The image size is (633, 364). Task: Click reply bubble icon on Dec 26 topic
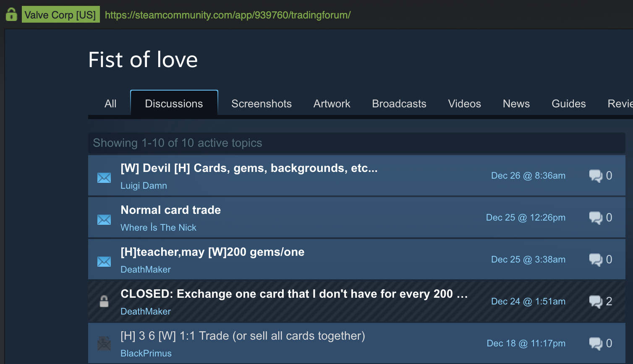click(x=596, y=176)
